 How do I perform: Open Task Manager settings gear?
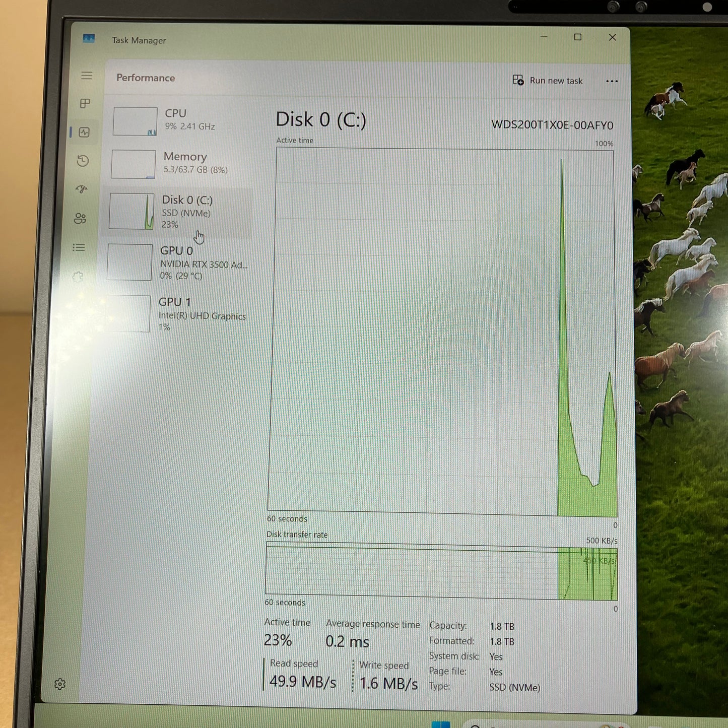click(60, 684)
